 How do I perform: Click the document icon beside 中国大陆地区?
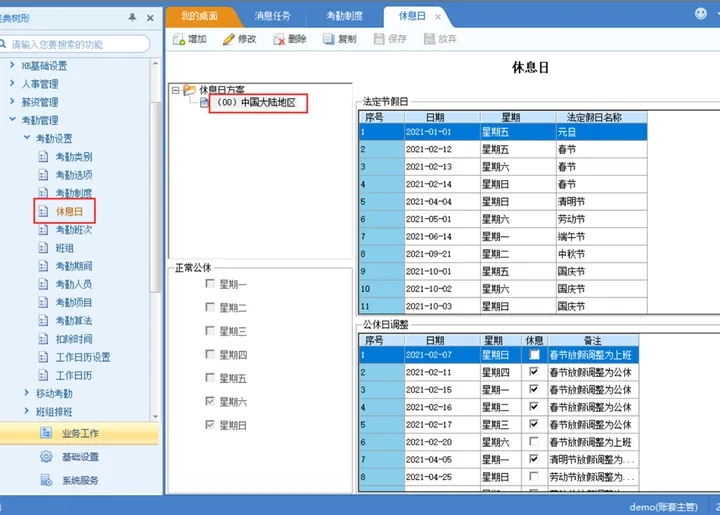click(x=204, y=102)
